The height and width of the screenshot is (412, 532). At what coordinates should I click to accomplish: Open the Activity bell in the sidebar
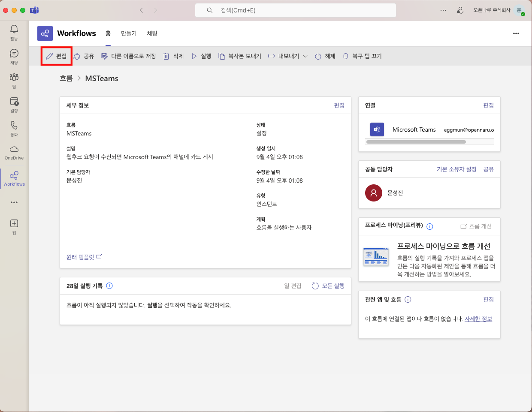click(14, 32)
